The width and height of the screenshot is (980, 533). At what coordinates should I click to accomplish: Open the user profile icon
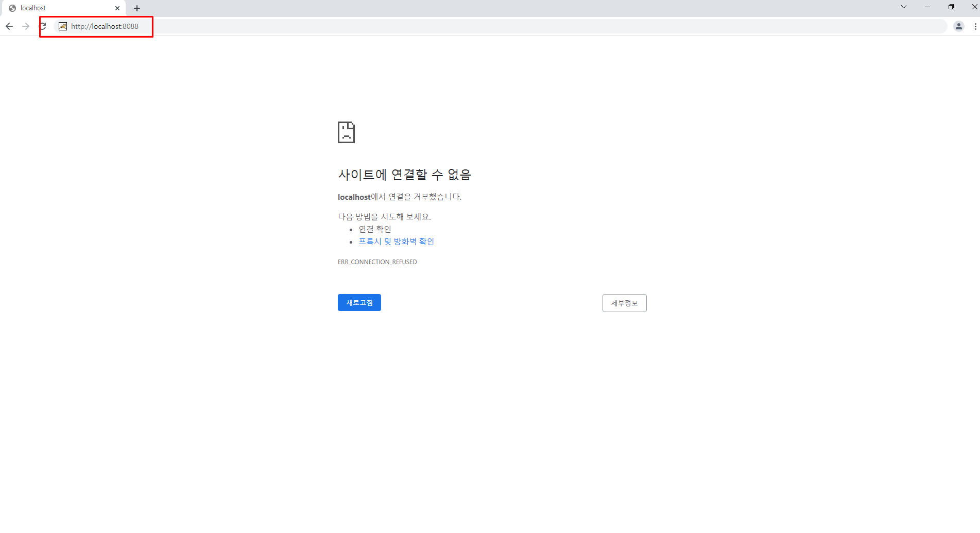(x=959, y=26)
